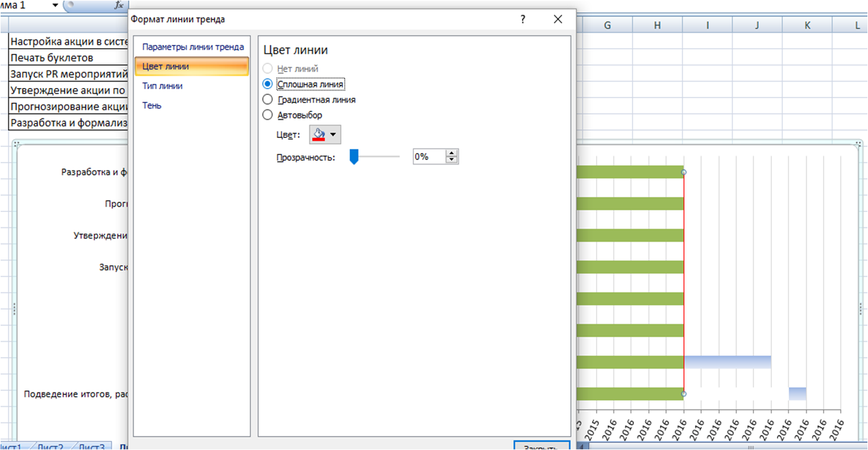Increase transparency with the up spinner arrow
868x450 pixels.
[x=451, y=153]
